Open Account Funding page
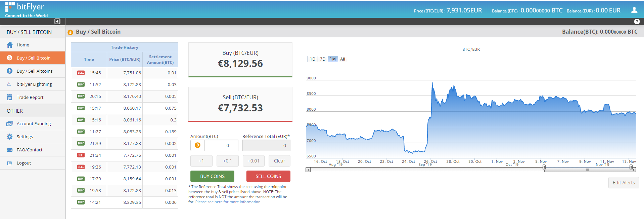This screenshot has width=644, height=219. point(33,123)
